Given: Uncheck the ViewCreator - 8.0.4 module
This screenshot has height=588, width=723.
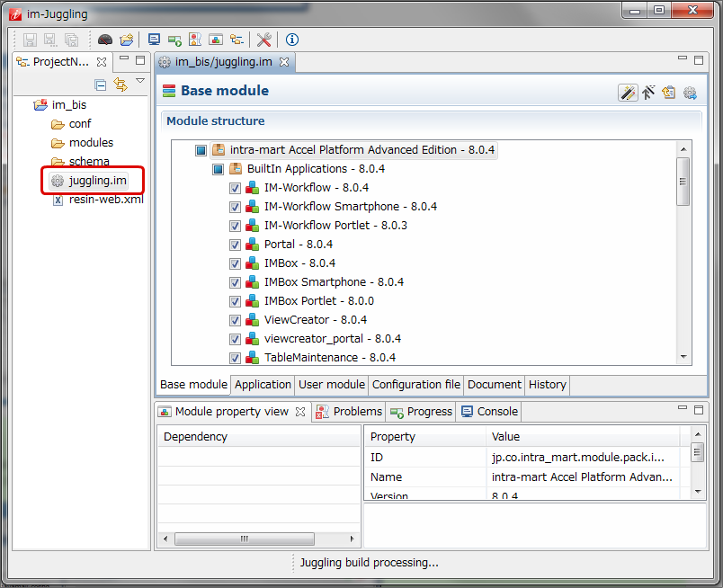Looking at the screenshot, I should tap(235, 320).
